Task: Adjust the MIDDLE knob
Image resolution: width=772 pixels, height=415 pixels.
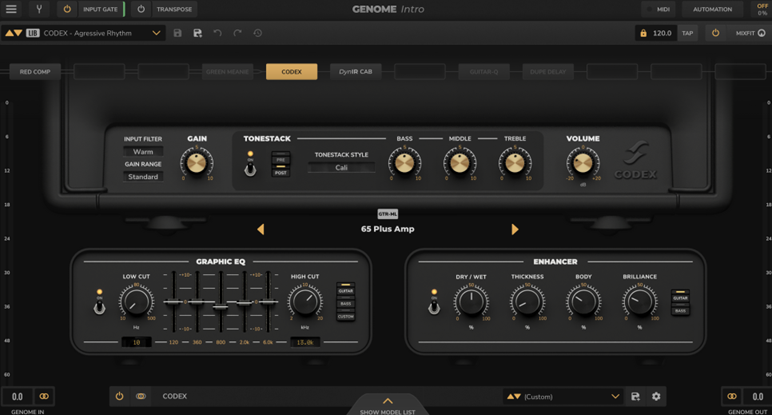Action: click(x=460, y=163)
